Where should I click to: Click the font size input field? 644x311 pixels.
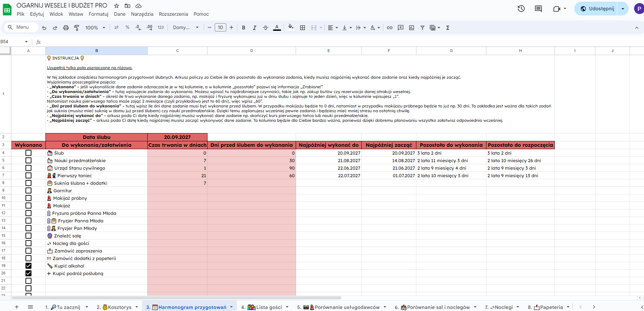coord(220,28)
